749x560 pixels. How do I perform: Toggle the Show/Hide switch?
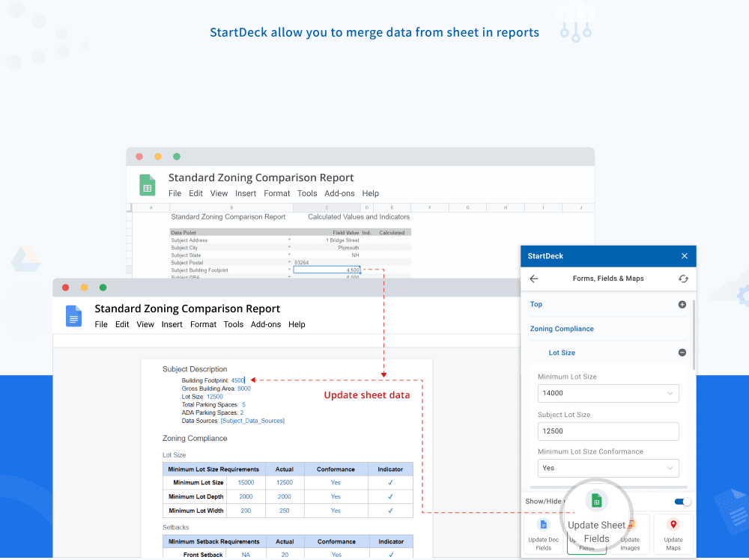[x=682, y=502]
